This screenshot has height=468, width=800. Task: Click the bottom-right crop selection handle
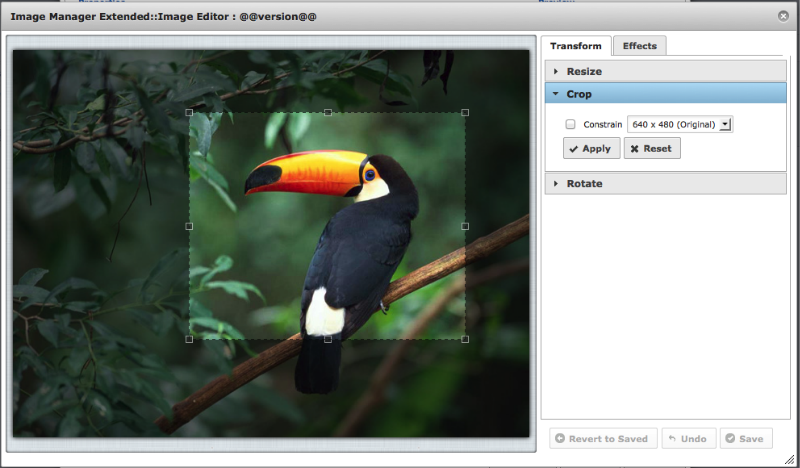coord(465,339)
